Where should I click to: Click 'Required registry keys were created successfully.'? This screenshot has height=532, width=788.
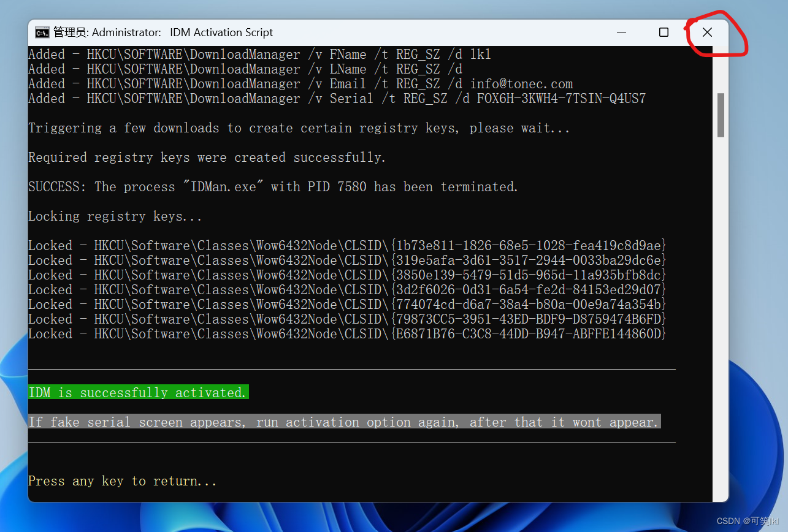(207, 158)
